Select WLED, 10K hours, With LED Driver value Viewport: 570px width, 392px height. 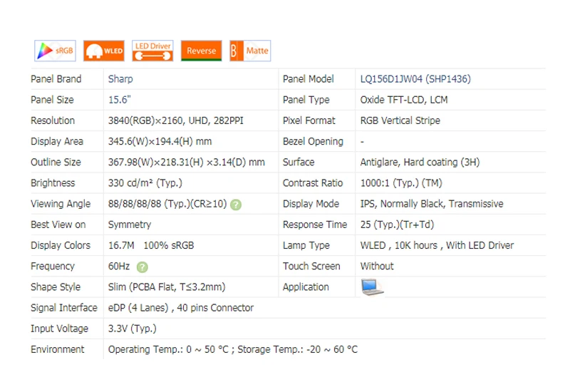point(437,245)
